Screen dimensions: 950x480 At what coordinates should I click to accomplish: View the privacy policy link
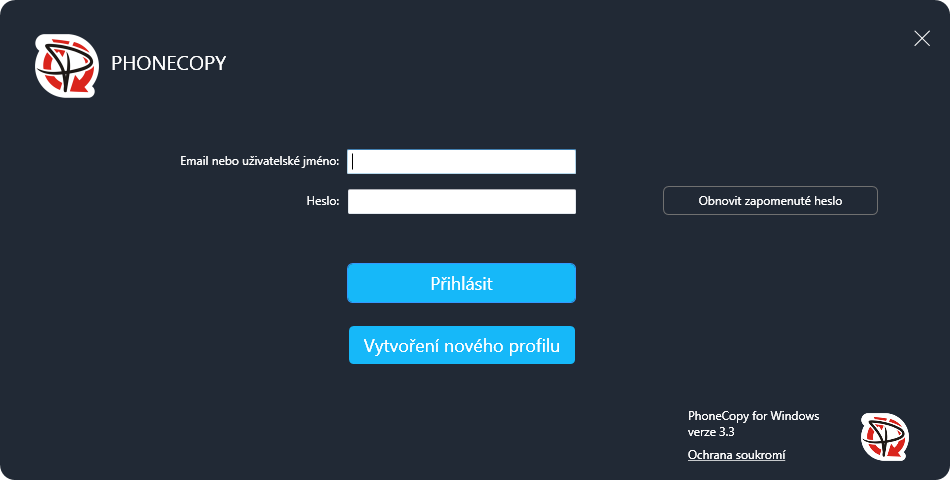(736, 455)
